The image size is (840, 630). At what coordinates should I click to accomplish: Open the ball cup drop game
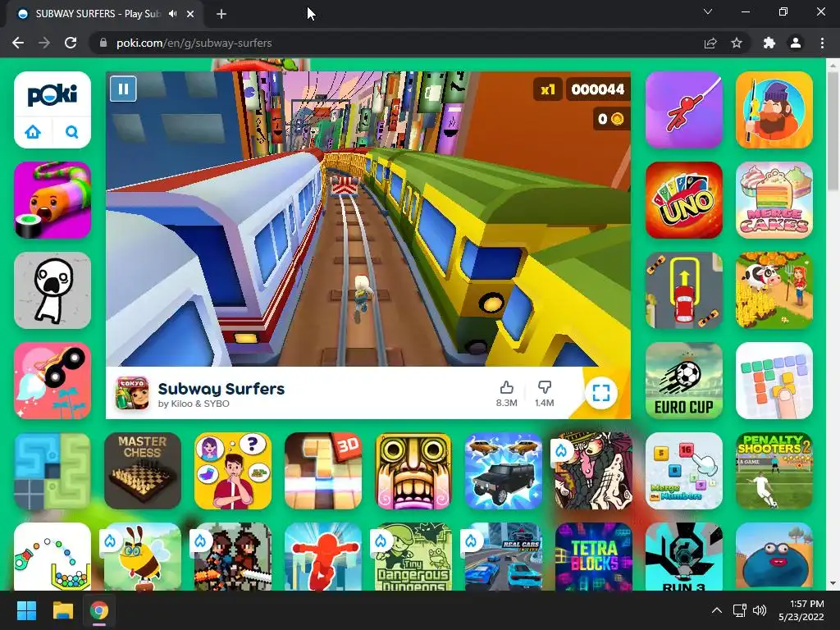point(52,557)
